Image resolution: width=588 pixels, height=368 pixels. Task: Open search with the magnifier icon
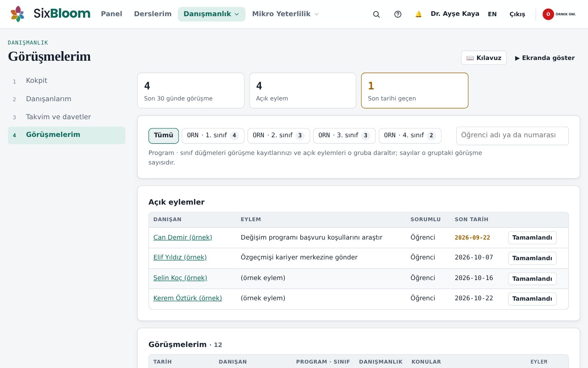tap(376, 14)
